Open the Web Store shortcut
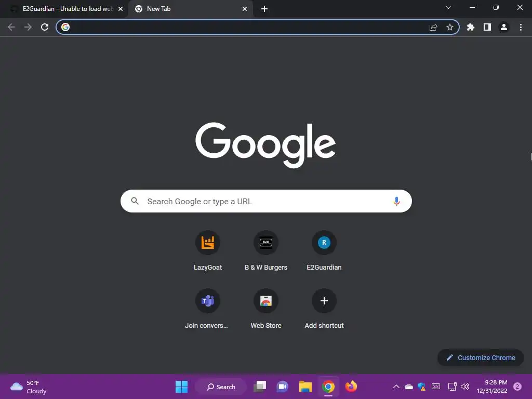 (x=266, y=309)
